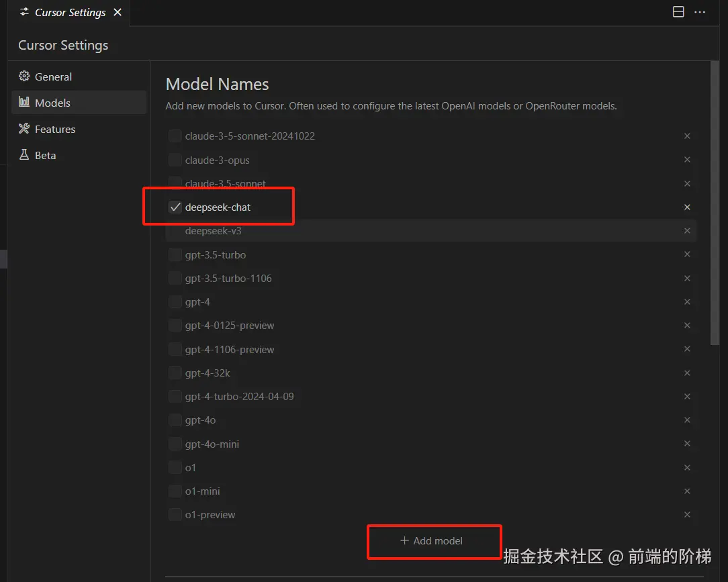Enable the gpt-3.5-turbo checkbox

click(175, 254)
